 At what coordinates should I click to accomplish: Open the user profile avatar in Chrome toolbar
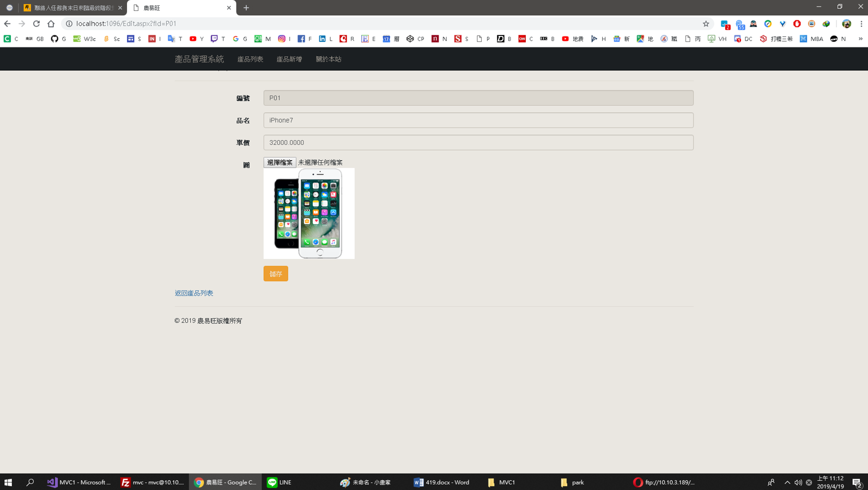click(x=846, y=23)
